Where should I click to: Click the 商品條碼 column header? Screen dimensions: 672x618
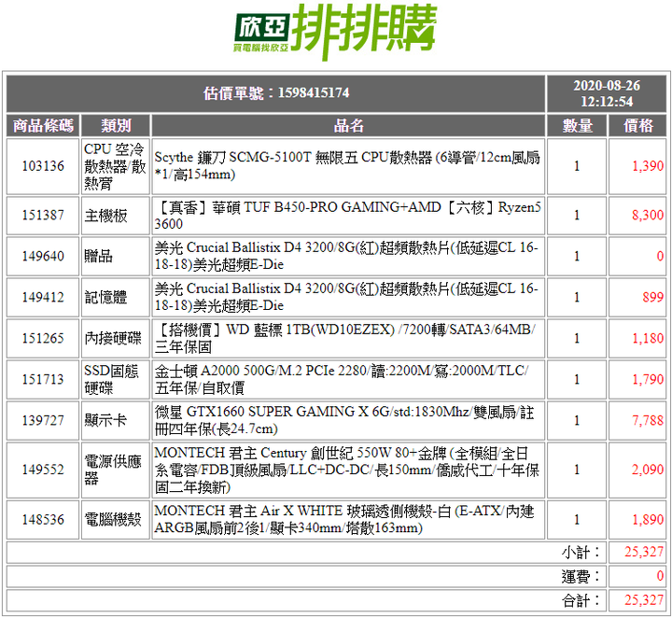pos(43,126)
